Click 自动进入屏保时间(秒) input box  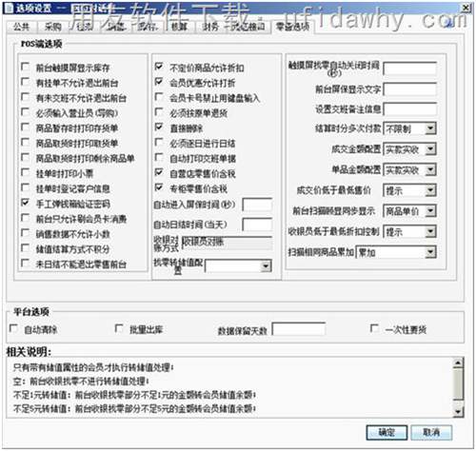pos(257,205)
